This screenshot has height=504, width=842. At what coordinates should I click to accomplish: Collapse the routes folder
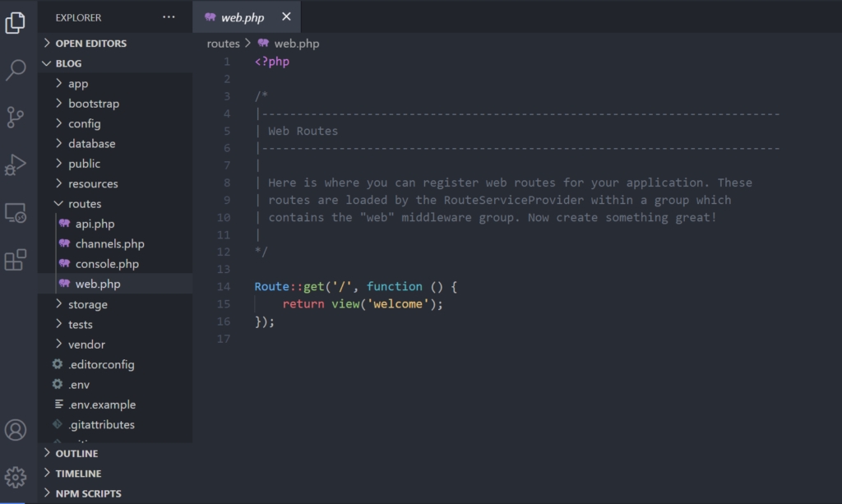tap(84, 204)
